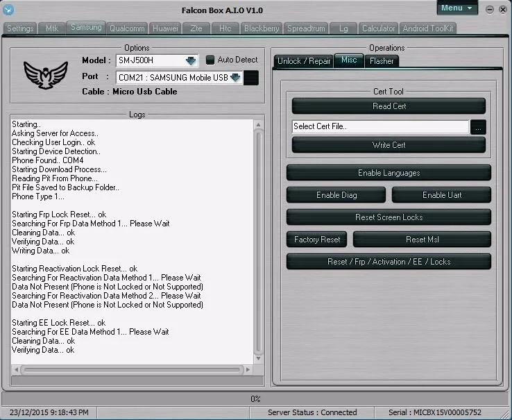The height and width of the screenshot is (420, 512).
Task: Toggle the Auto Detect checkbox
Action: tap(210, 60)
